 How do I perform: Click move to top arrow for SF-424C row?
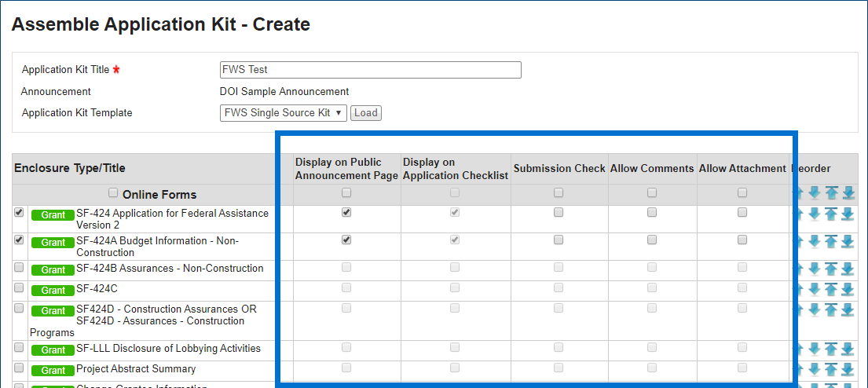[831, 289]
